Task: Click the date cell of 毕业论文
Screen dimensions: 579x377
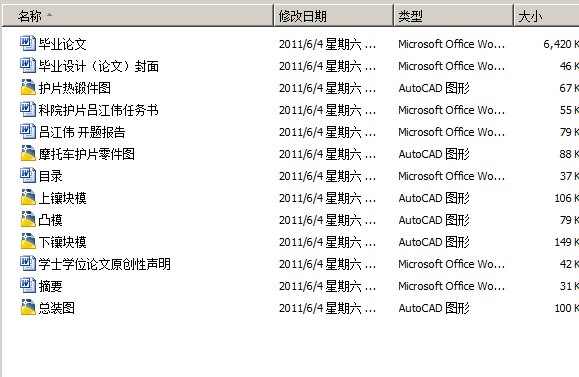Action: click(328, 44)
